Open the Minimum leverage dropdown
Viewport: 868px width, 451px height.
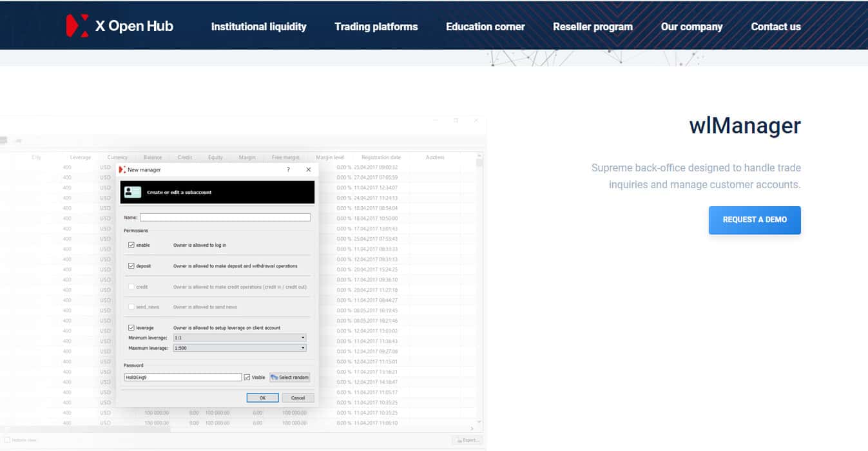239,338
